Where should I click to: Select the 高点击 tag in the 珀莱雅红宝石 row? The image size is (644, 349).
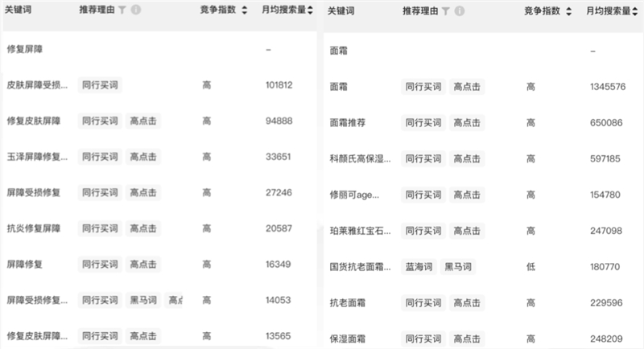point(467,231)
